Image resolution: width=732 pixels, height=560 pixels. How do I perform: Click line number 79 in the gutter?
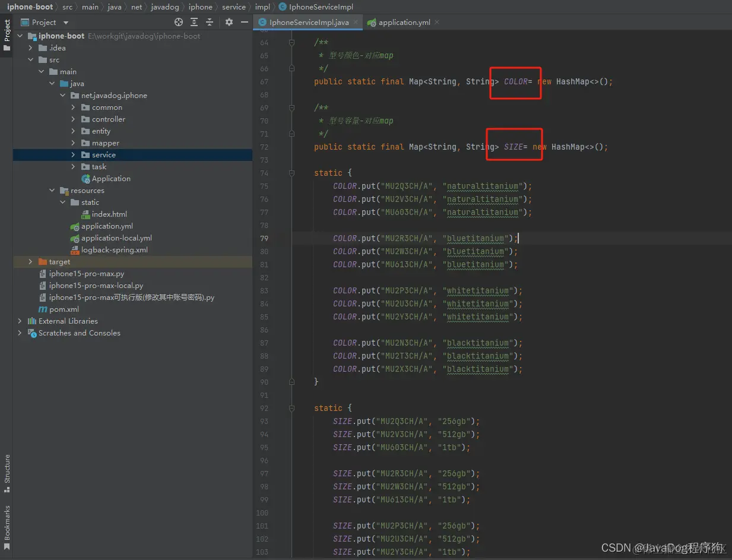pyautogui.click(x=264, y=239)
